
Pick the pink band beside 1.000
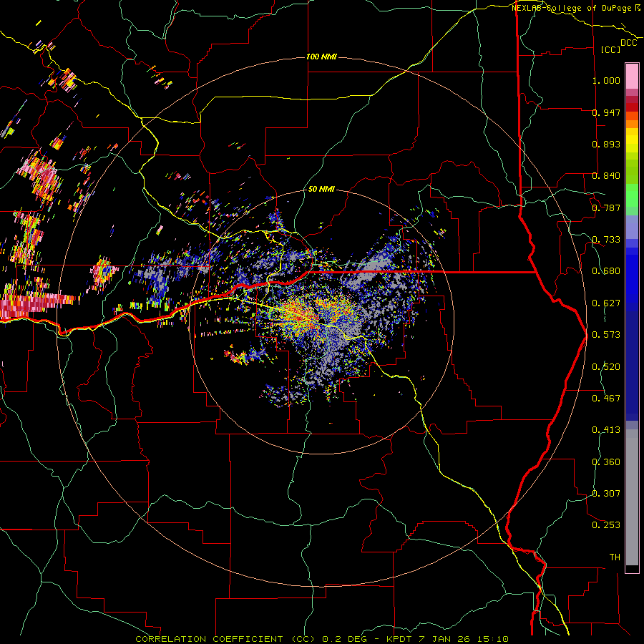tap(632, 77)
